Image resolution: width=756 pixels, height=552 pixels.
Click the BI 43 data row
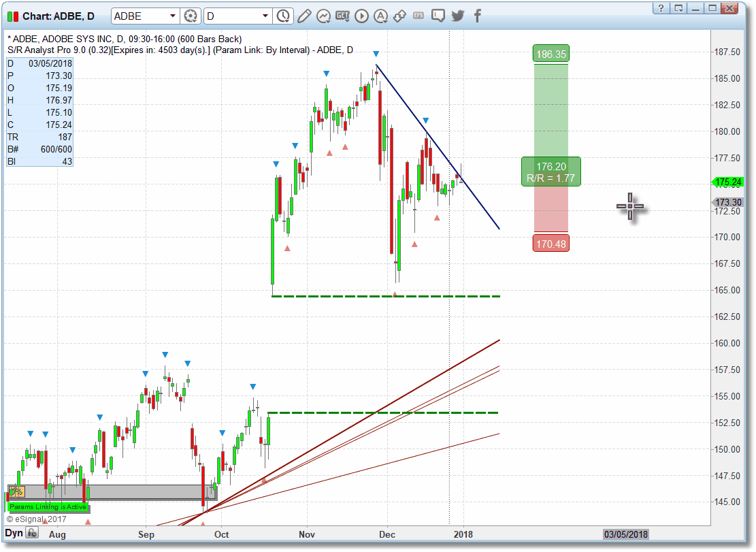[39, 161]
